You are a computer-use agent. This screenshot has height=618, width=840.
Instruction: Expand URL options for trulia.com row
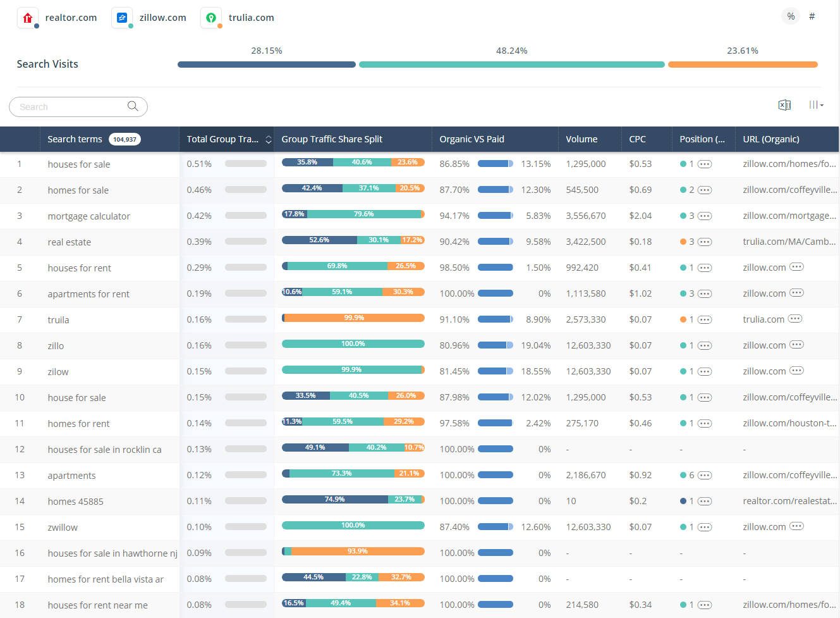[795, 319]
